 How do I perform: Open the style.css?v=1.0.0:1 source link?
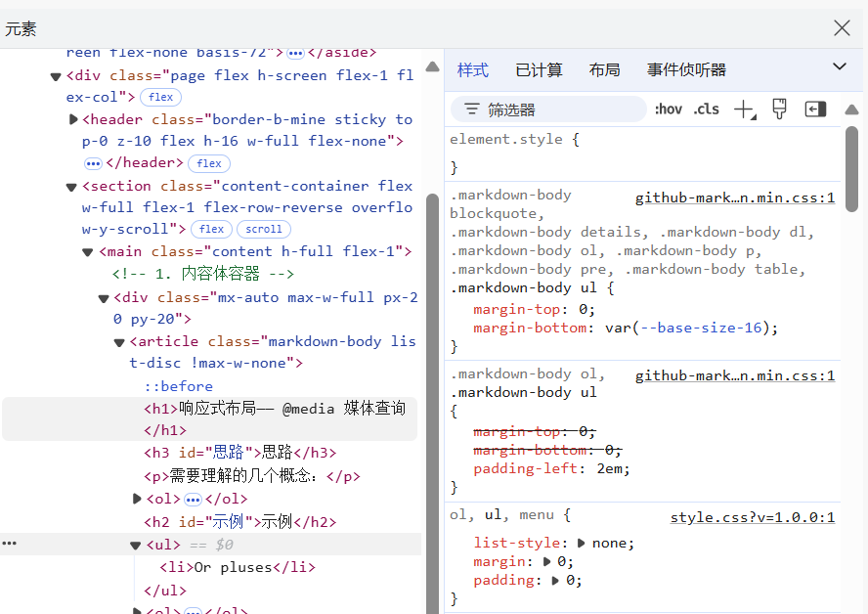752,517
